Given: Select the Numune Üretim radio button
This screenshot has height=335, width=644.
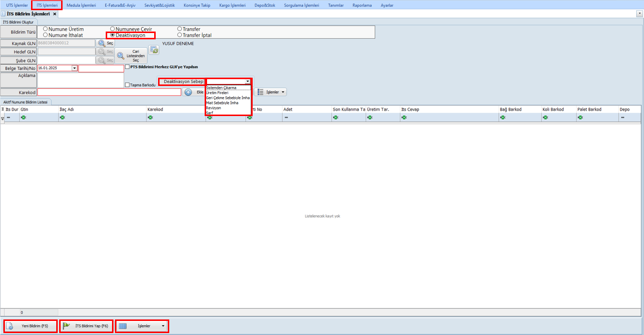Looking at the screenshot, I should [46, 29].
